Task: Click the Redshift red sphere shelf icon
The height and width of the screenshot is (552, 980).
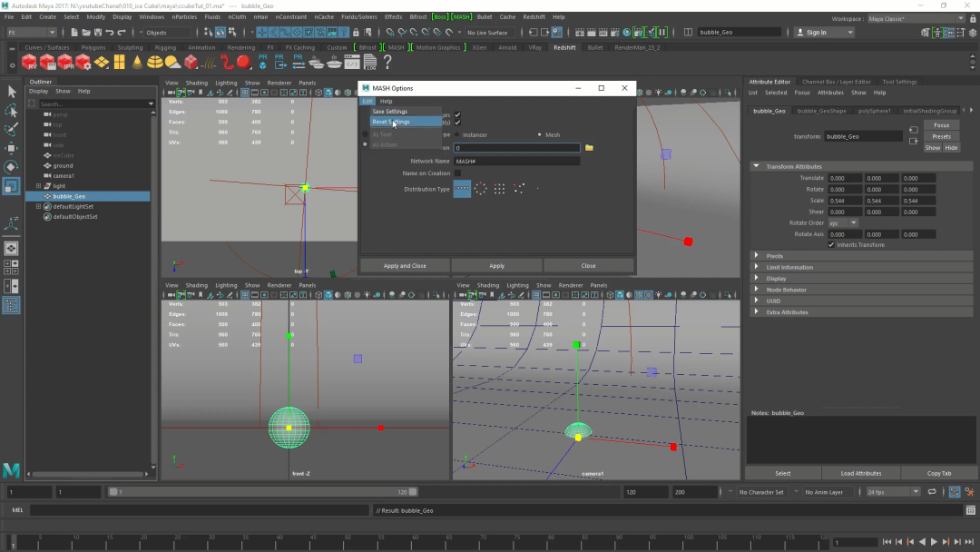Action: pyautogui.click(x=243, y=63)
